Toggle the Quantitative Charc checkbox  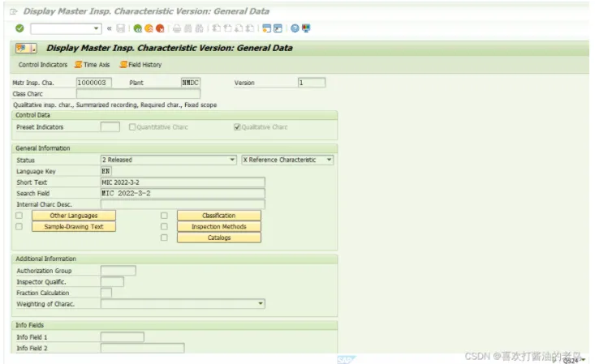pyautogui.click(x=132, y=127)
